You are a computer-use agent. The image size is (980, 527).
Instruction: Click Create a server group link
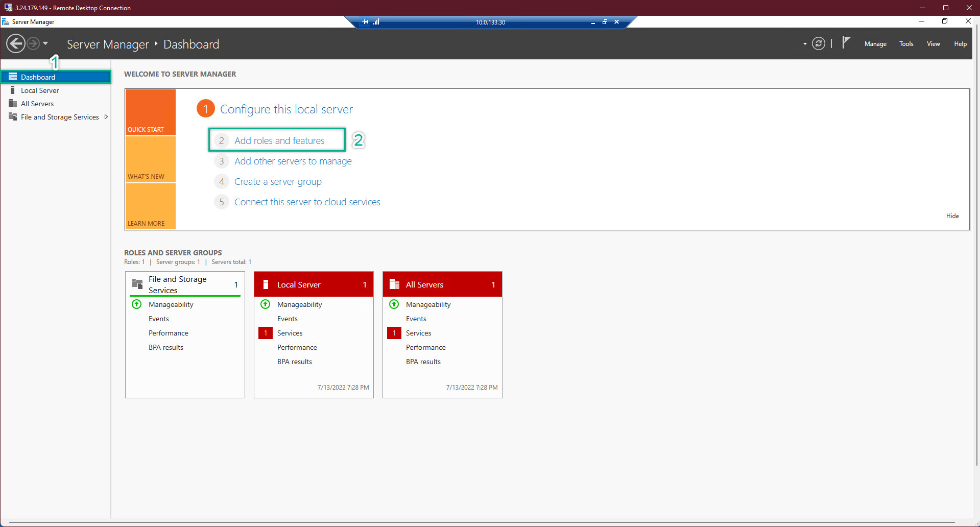tap(278, 181)
